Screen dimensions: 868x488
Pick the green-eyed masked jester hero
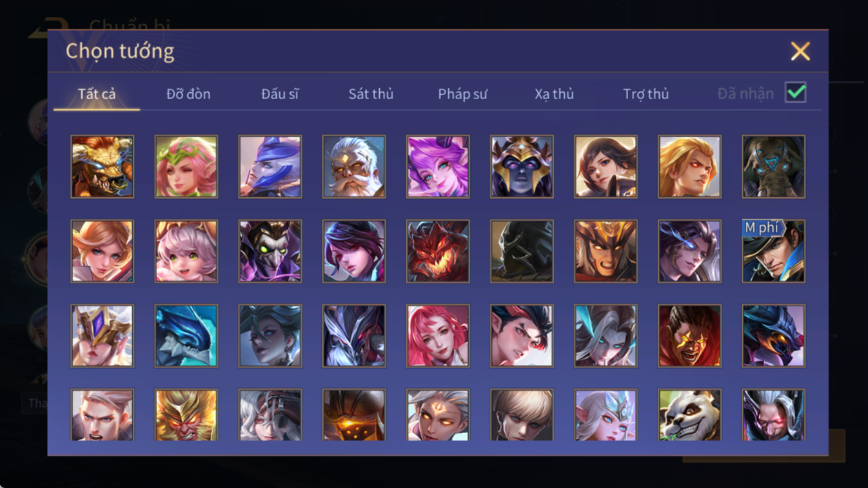(270, 251)
